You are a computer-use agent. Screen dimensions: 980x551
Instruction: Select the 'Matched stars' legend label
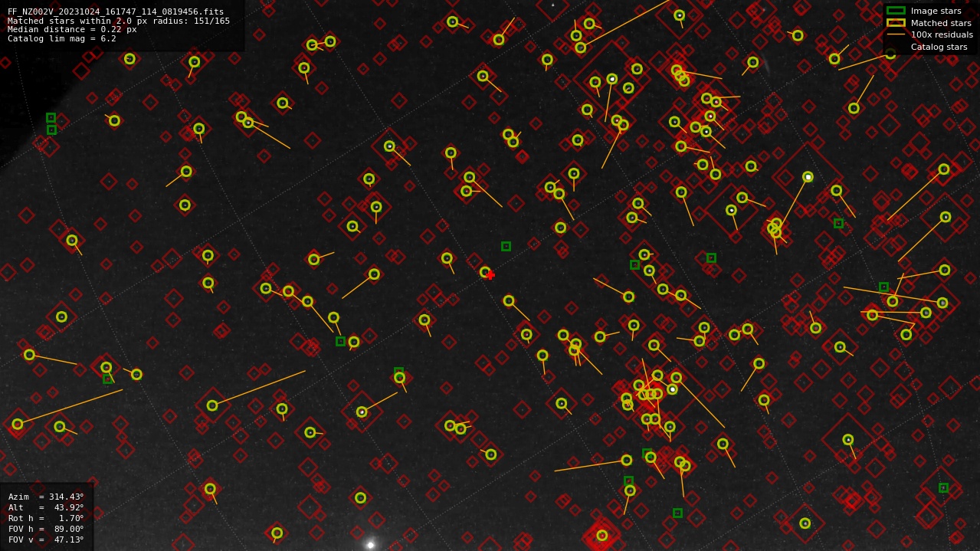(x=941, y=23)
